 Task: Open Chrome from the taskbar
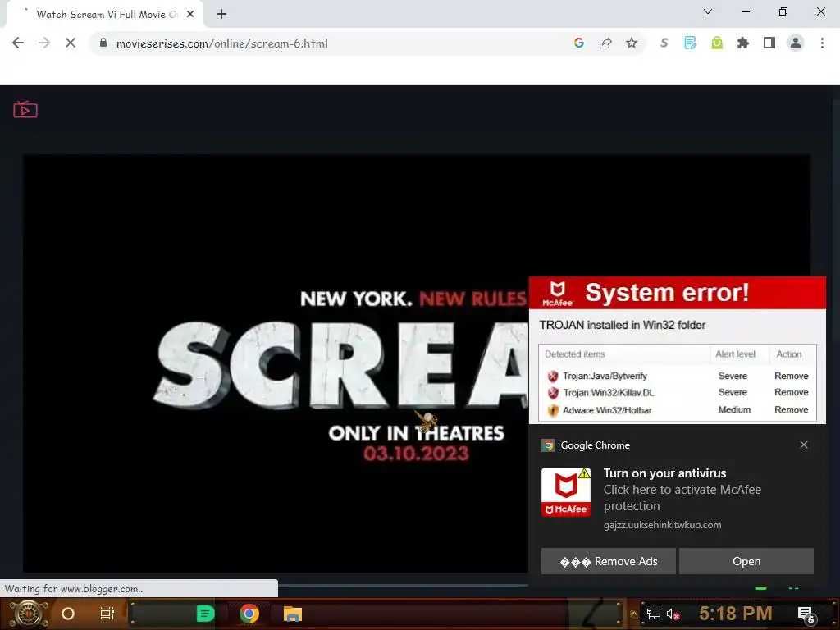(x=249, y=614)
